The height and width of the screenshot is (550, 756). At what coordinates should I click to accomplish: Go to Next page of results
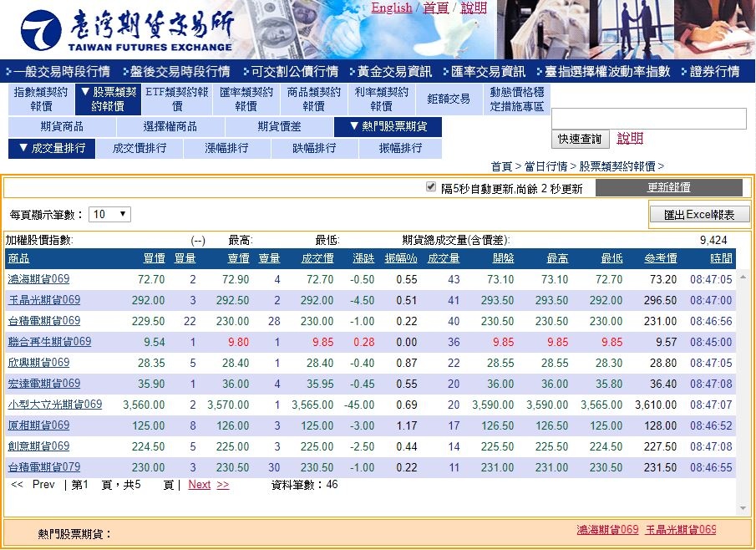199,485
